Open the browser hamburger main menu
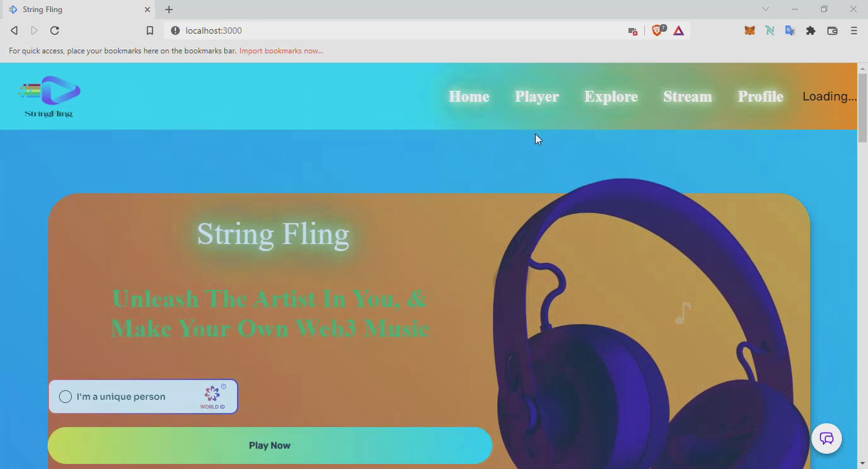 pyautogui.click(x=854, y=30)
